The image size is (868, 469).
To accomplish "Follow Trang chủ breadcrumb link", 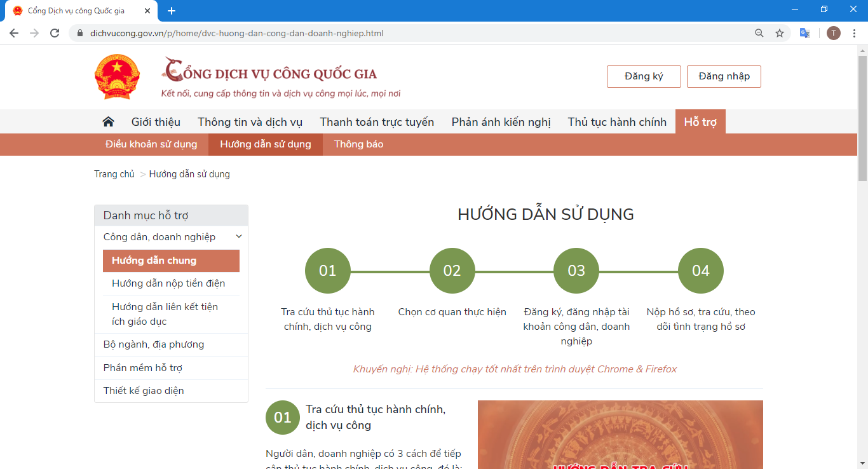I will (x=114, y=174).
